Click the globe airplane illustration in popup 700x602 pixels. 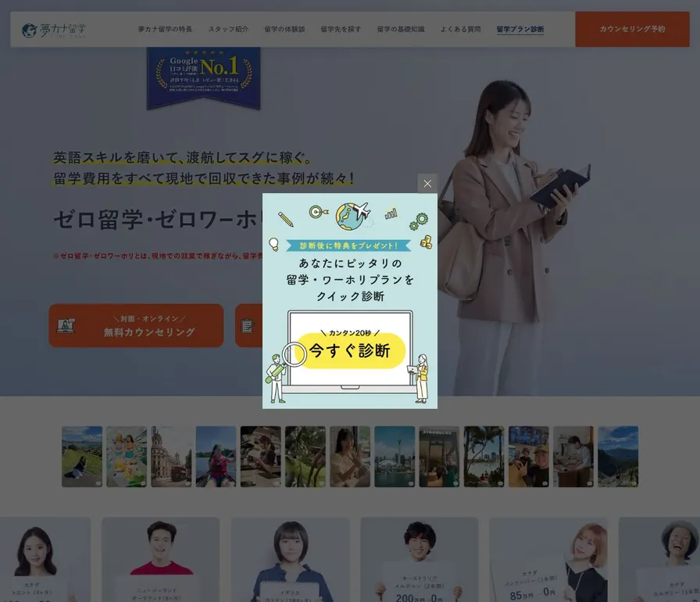click(x=353, y=216)
